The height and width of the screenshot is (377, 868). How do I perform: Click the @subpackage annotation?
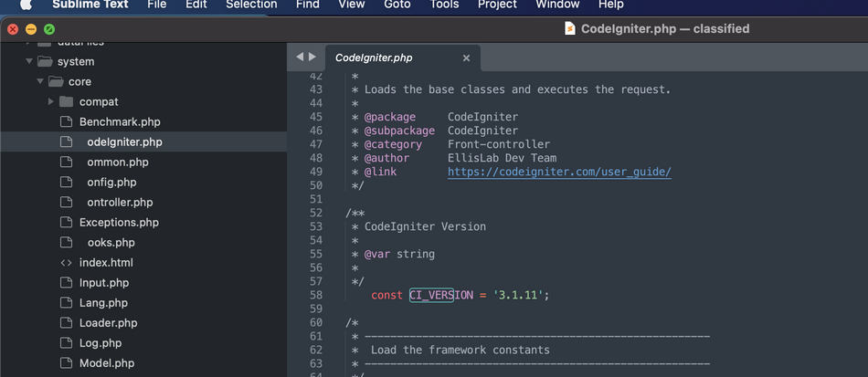click(399, 131)
